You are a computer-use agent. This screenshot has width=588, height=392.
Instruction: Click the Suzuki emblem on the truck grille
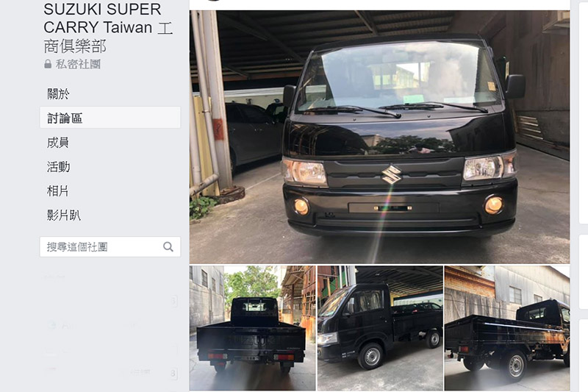tap(391, 174)
